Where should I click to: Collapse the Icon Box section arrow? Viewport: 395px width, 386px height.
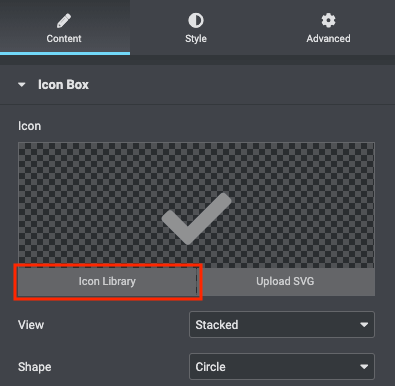pos(22,85)
